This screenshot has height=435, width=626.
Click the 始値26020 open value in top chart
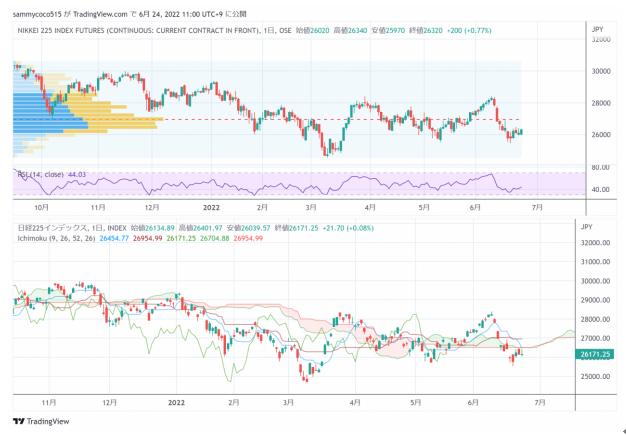point(313,31)
